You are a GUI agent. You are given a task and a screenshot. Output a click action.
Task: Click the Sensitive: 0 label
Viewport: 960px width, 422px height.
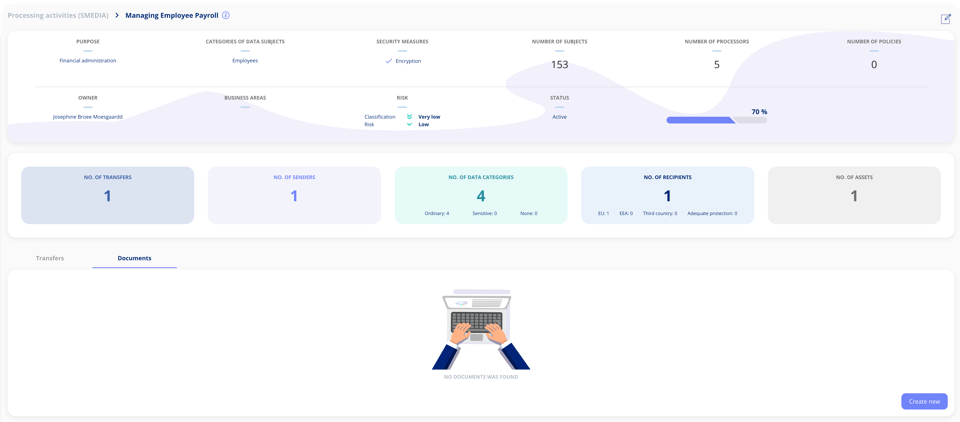[484, 213]
